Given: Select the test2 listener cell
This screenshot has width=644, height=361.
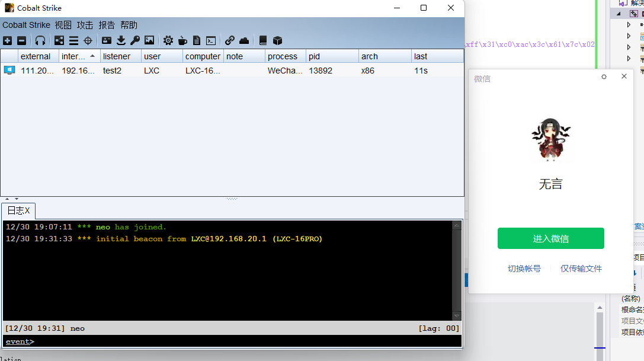Looking at the screenshot, I should click(x=112, y=71).
